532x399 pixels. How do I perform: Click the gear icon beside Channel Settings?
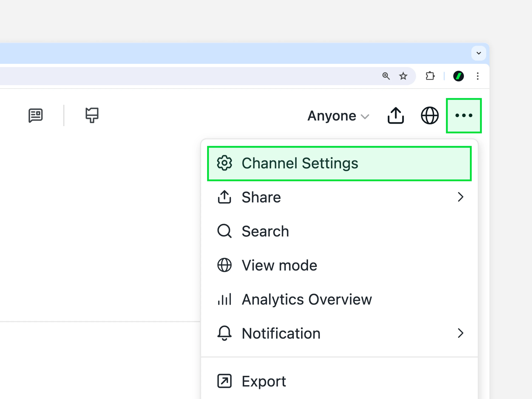[x=224, y=163]
